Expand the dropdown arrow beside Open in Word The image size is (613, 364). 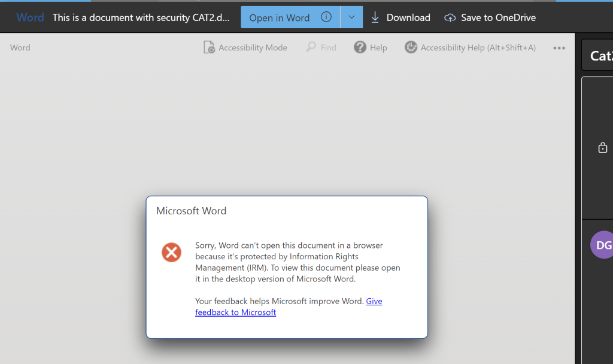pyautogui.click(x=351, y=17)
